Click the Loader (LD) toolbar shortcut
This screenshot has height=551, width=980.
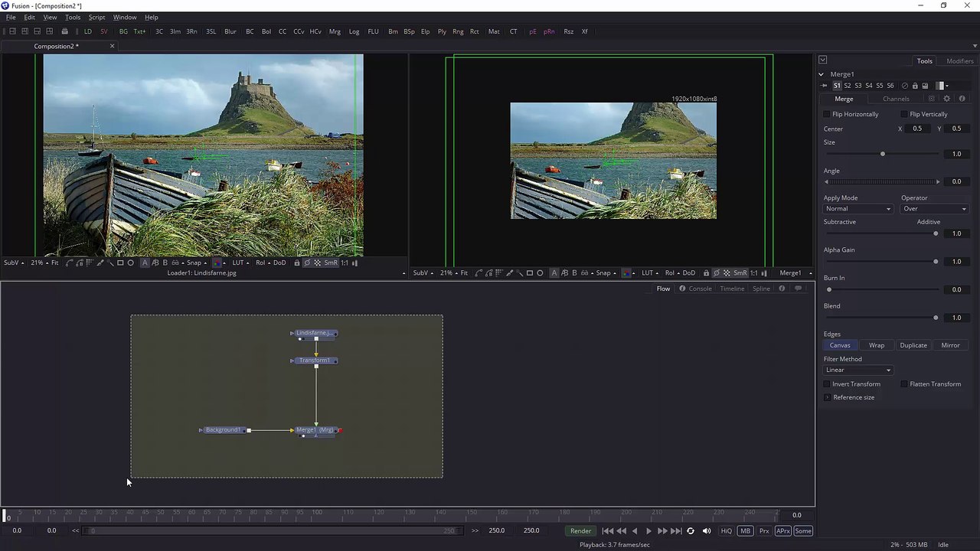point(87,31)
